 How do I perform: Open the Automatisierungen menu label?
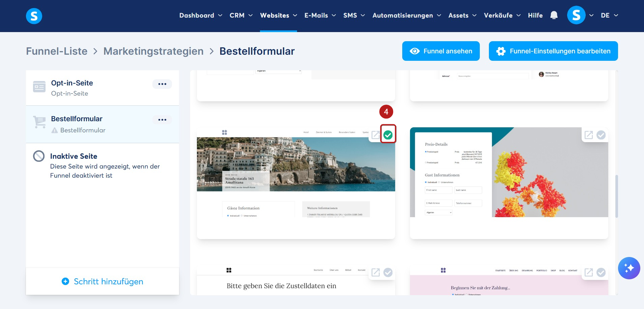click(x=403, y=16)
